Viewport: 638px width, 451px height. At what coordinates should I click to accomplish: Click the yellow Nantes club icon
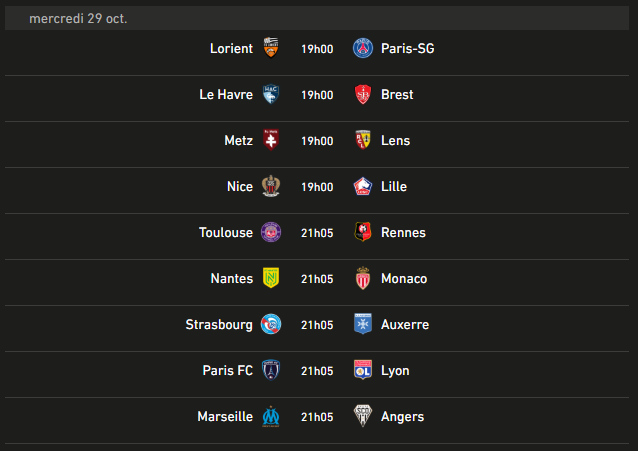[270, 278]
